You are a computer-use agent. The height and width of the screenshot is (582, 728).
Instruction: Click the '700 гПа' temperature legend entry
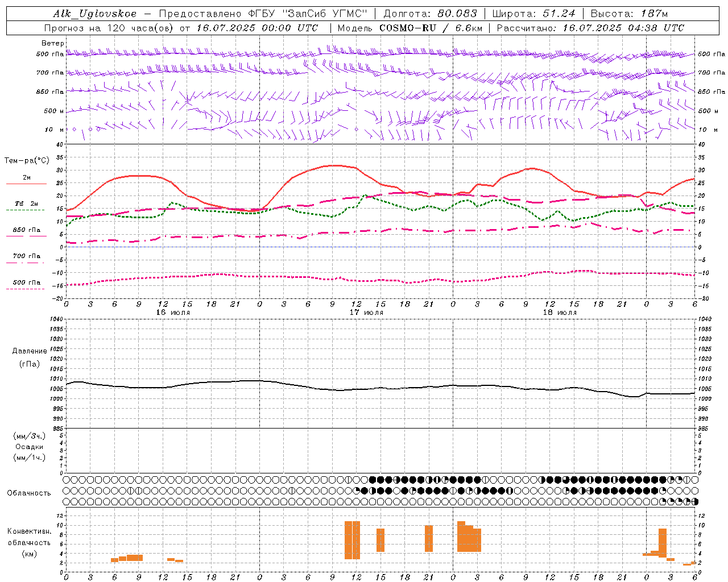[x=26, y=256]
